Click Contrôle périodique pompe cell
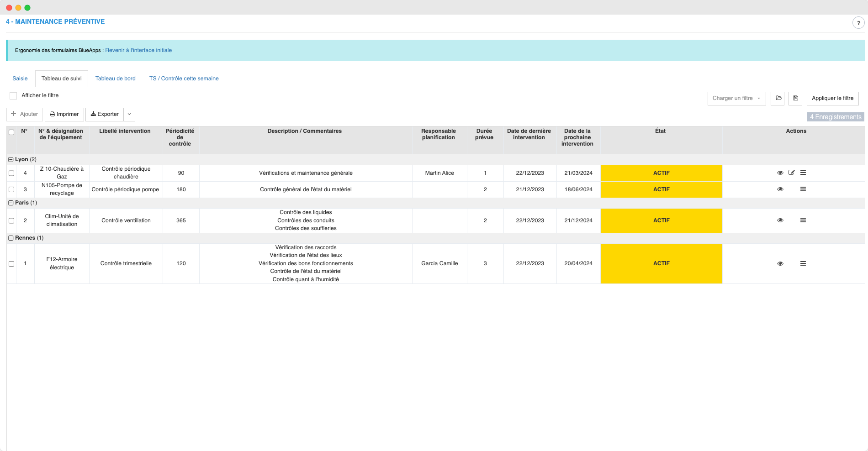 coord(125,189)
